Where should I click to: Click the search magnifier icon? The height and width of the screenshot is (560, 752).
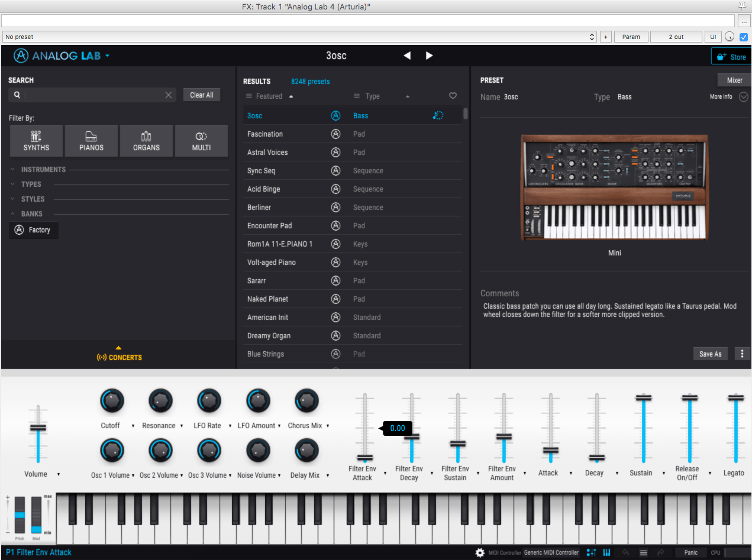click(x=17, y=95)
